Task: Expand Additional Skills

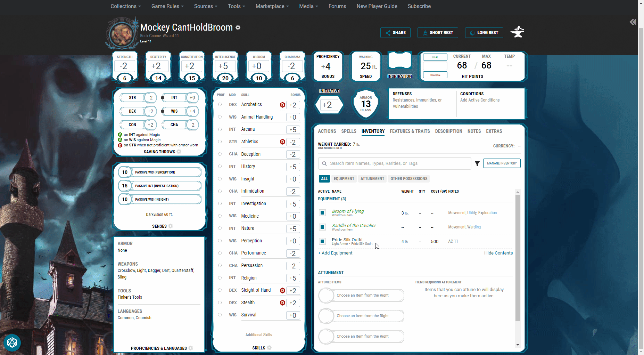Action: pos(259,335)
